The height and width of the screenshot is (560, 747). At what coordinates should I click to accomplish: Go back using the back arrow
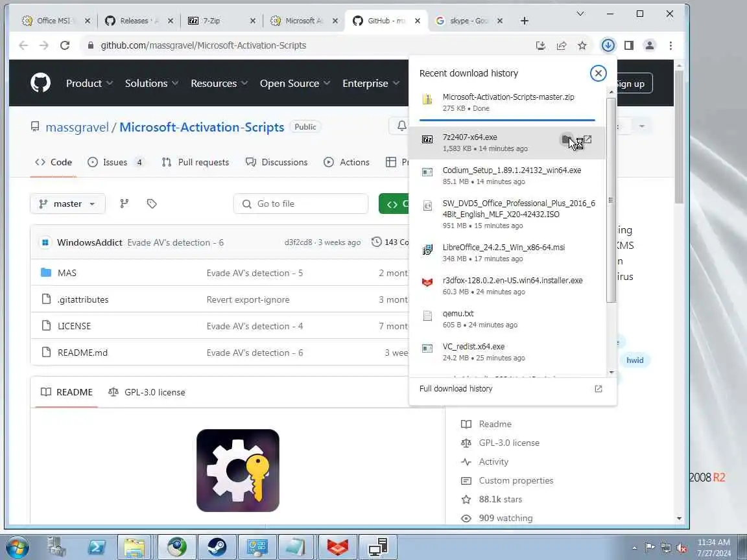(x=23, y=45)
